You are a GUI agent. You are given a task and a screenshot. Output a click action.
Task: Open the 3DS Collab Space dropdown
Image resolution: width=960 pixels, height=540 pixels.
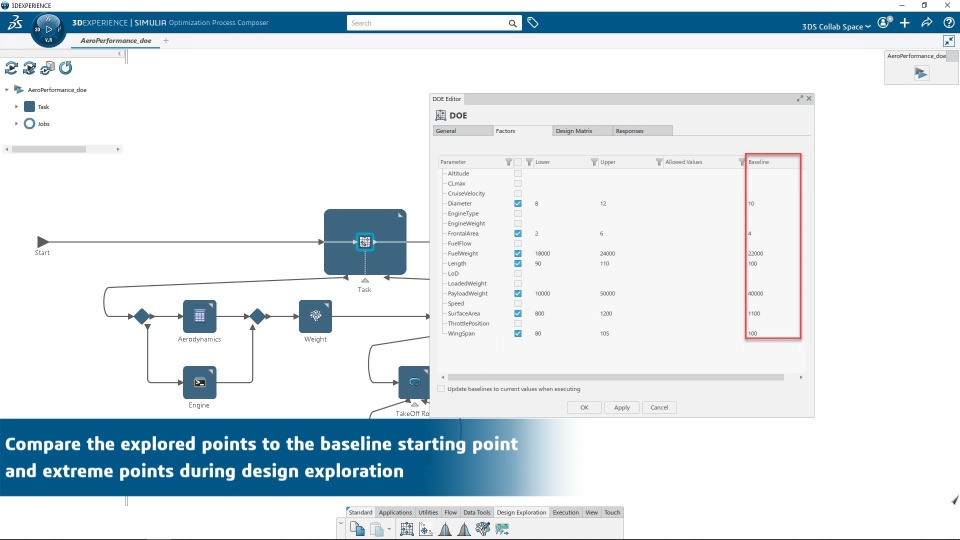836,26
